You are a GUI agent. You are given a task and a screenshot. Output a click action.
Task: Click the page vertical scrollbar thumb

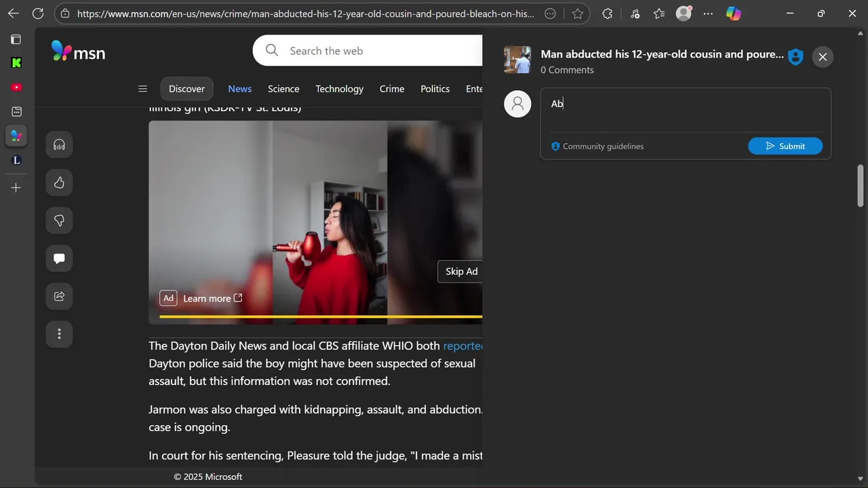[861, 185]
